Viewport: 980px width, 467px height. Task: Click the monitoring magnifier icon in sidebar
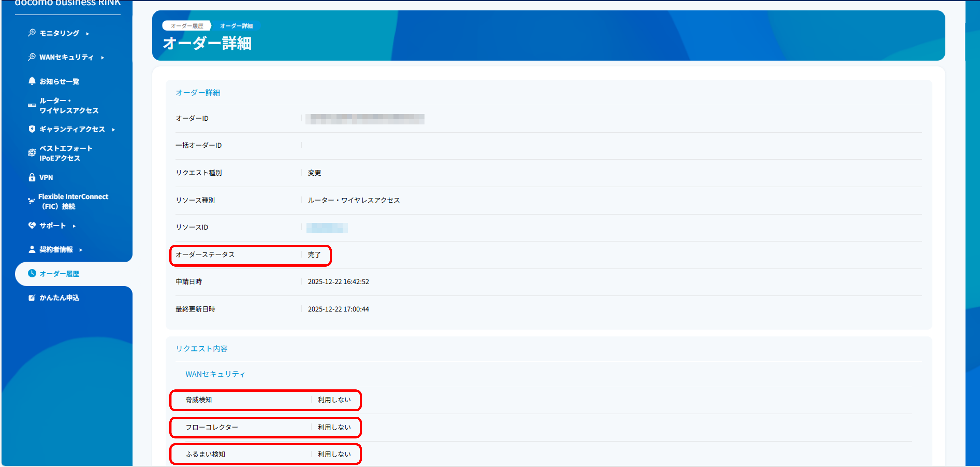32,33
